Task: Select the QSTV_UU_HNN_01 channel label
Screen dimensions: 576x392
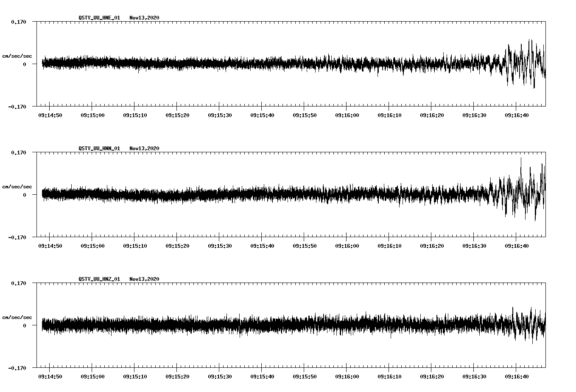Action: [x=98, y=148]
